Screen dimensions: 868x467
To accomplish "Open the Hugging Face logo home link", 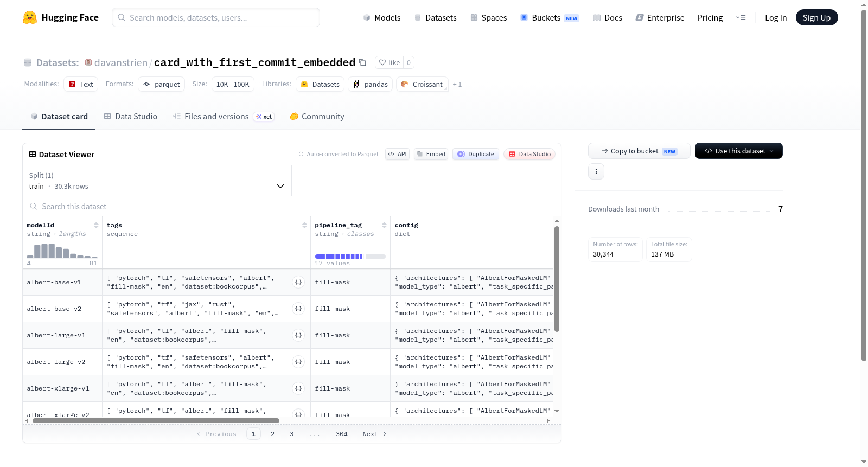I will 61,17.
